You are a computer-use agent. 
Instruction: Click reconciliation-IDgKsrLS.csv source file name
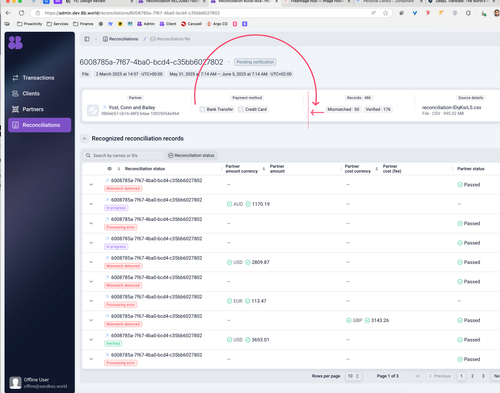click(451, 107)
